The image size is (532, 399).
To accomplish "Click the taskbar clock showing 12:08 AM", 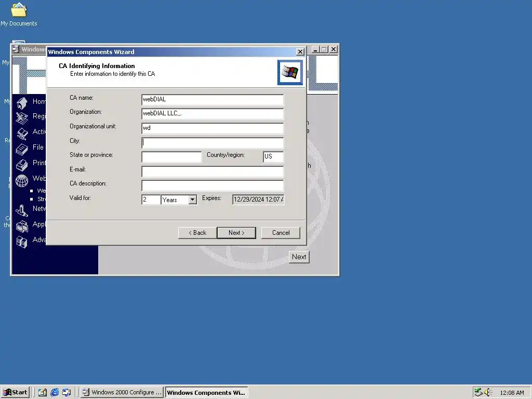I will pos(512,393).
